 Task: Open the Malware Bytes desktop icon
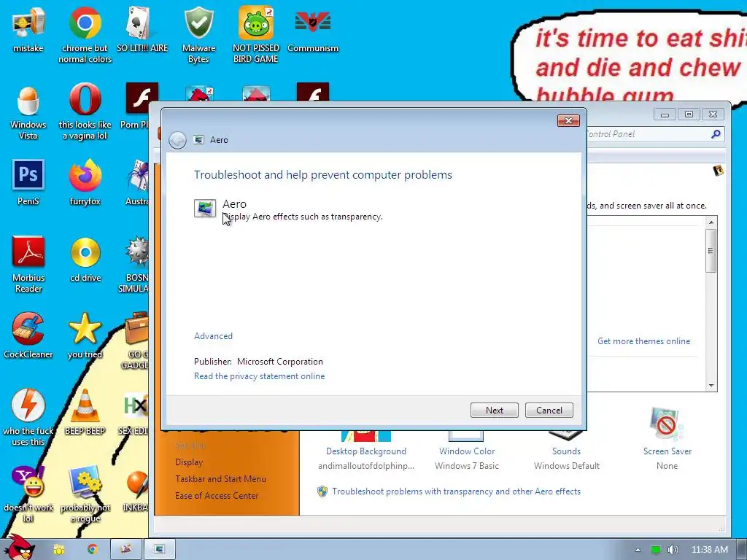click(x=198, y=34)
